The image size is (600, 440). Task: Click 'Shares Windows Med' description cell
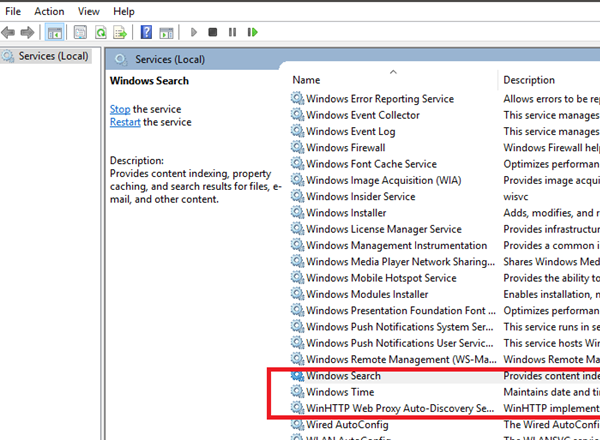coord(551,262)
